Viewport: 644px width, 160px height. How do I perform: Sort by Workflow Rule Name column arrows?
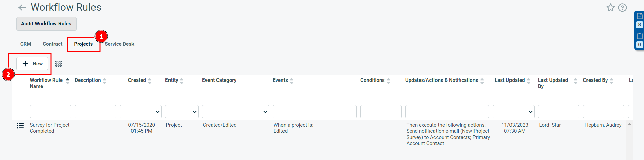click(68, 81)
